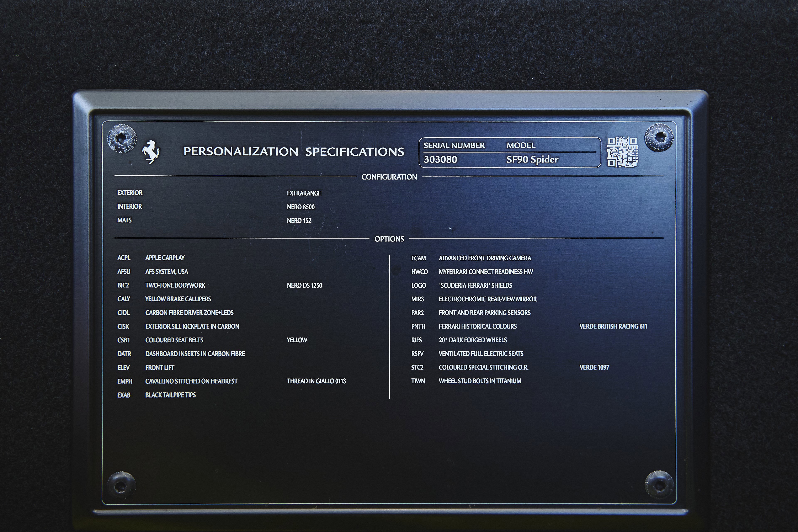The image size is (798, 532).
Task: Click the 'INTERIOR' label
Action: point(130,206)
